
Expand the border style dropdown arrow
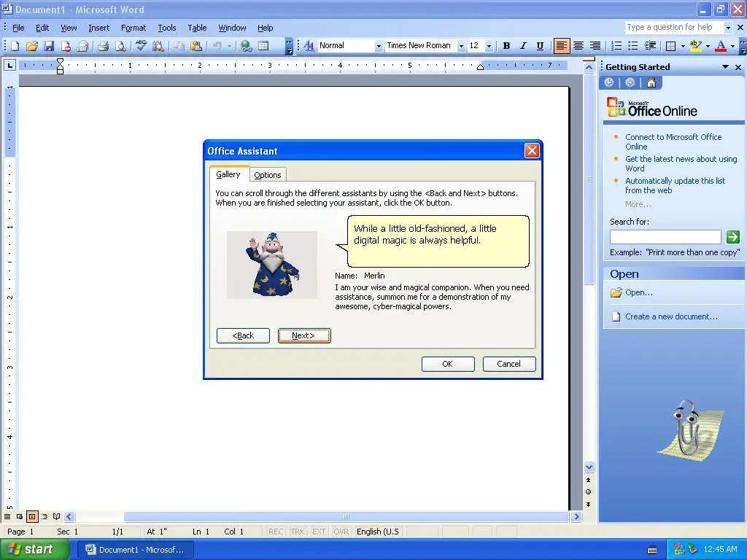[683, 46]
